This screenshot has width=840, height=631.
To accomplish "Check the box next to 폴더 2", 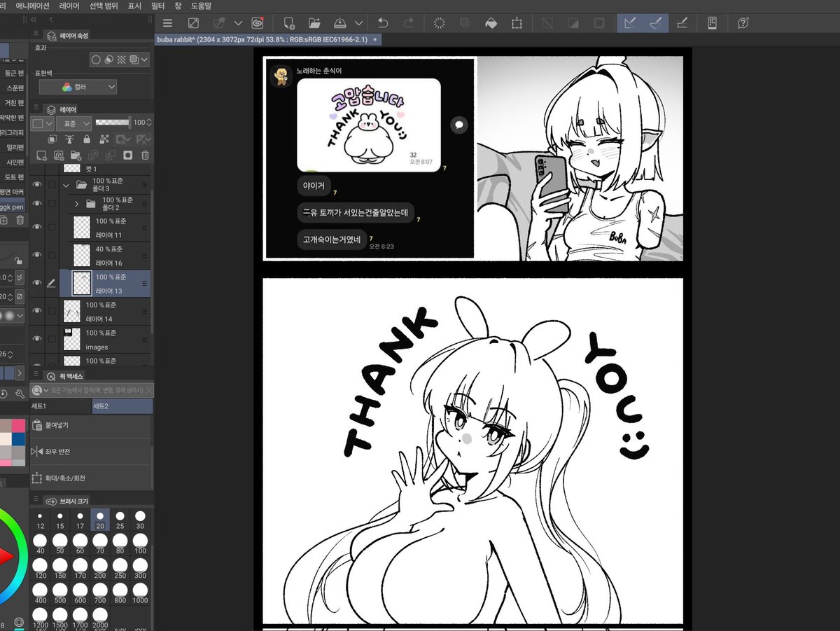I will tap(52, 203).
